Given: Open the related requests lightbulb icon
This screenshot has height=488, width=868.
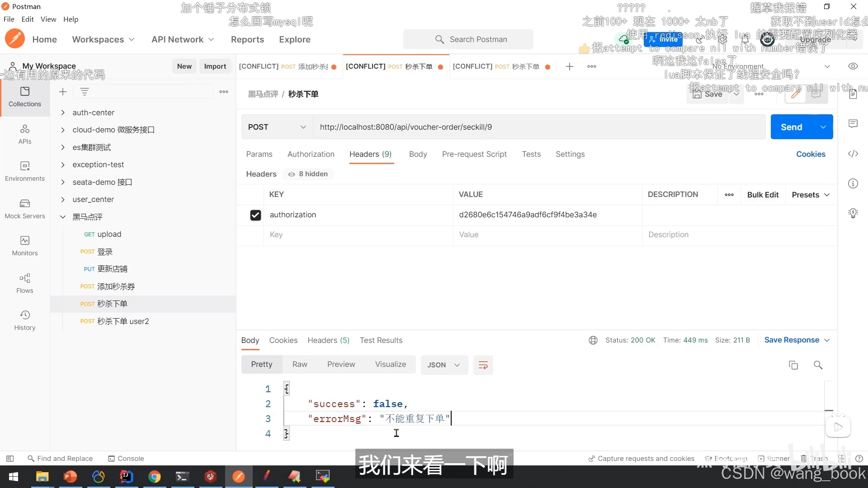Looking at the screenshot, I should click(x=853, y=213).
